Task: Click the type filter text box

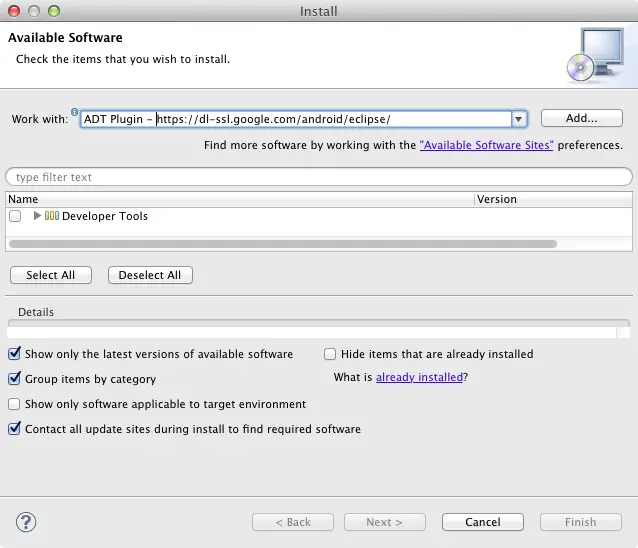Action: [x=319, y=177]
